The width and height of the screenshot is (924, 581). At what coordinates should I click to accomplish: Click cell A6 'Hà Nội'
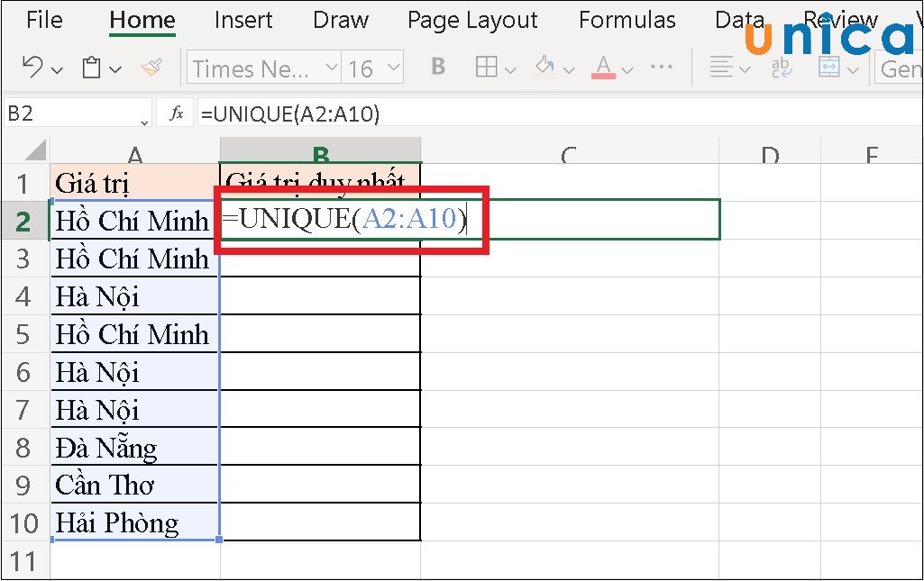135,372
